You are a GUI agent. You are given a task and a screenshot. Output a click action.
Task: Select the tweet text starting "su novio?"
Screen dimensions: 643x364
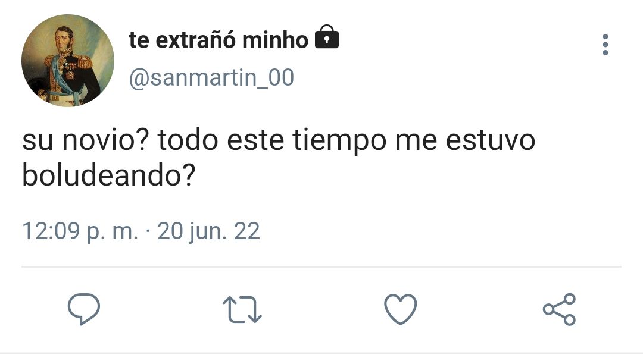[279, 158]
